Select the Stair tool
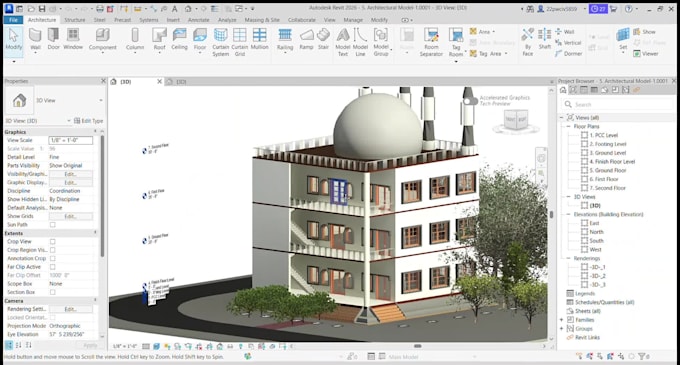The height and width of the screenshot is (365, 680). point(323,39)
